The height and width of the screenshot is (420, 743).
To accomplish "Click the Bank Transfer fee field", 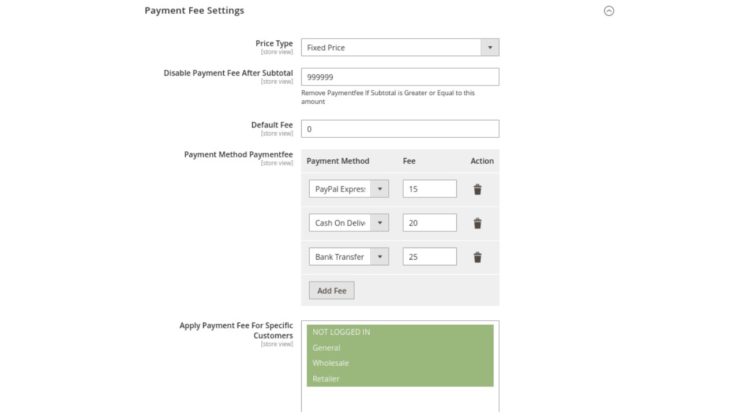I will 430,256.
